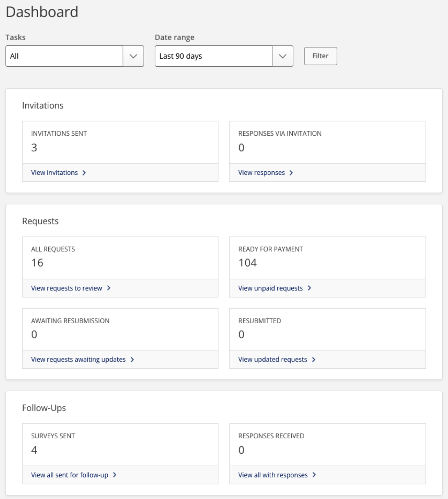Screen dimensions: 448x499
Task: Click the chevron arrow beside View invitations
Action: [84, 173]
